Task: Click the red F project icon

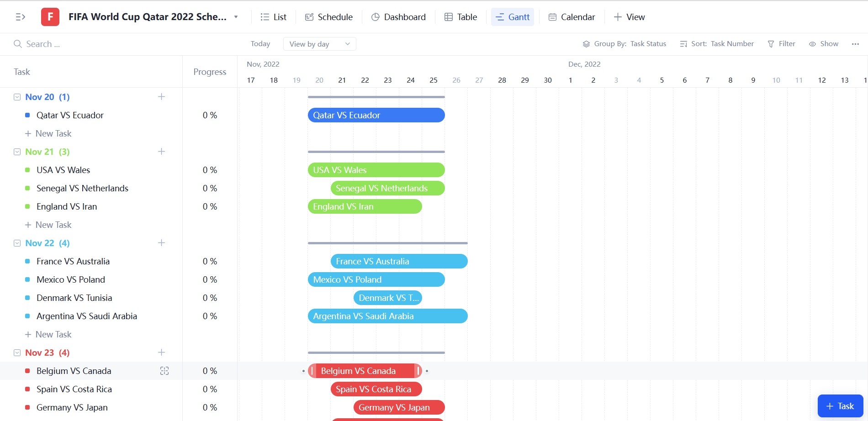Action: 50,17
